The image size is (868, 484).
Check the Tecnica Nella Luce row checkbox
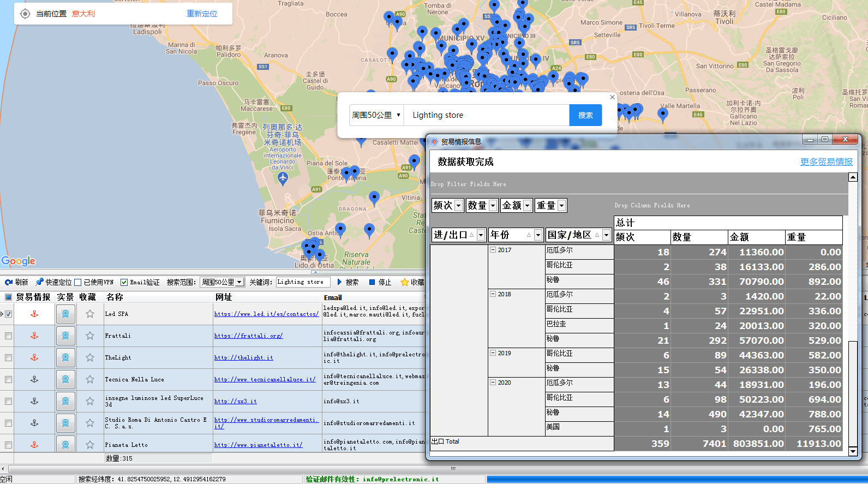point(8,379)
